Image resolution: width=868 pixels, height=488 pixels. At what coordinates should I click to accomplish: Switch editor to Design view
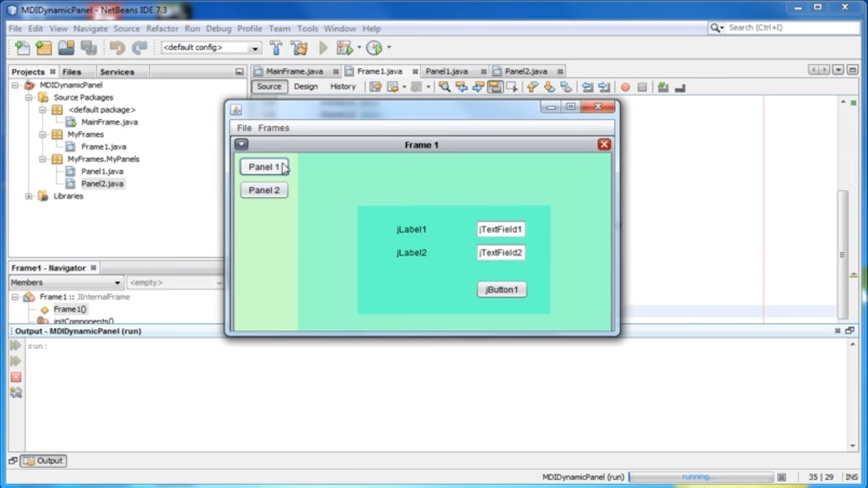coord(306,87)
